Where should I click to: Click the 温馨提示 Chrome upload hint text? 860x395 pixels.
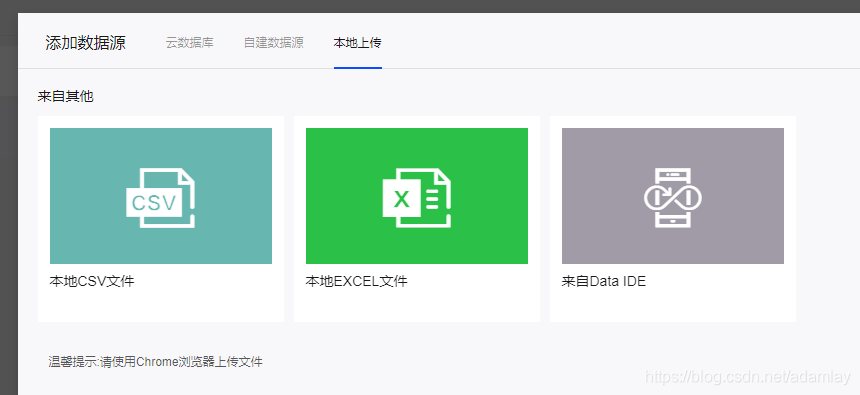pos(156,362)
